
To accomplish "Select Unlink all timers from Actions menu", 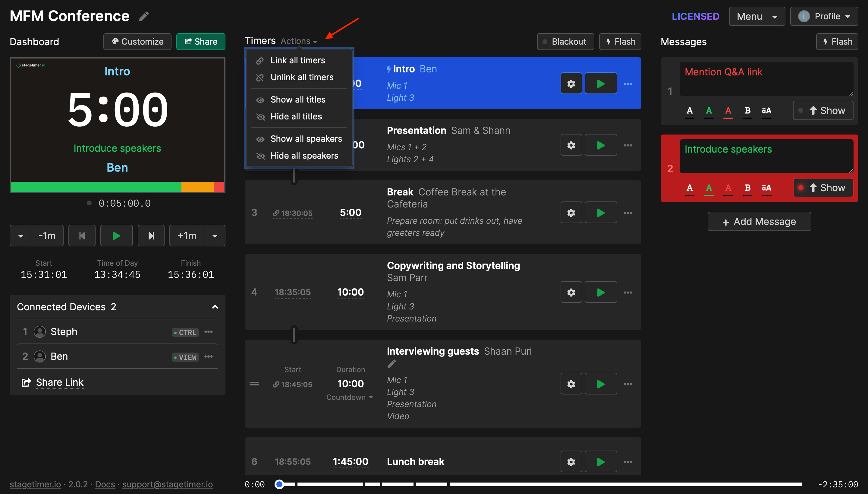I will coord(302,78).
